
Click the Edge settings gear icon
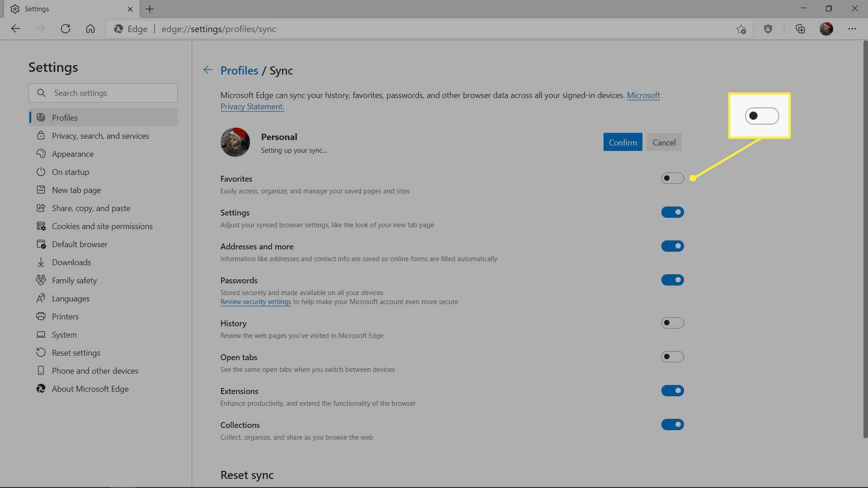[x=15, y=8]
